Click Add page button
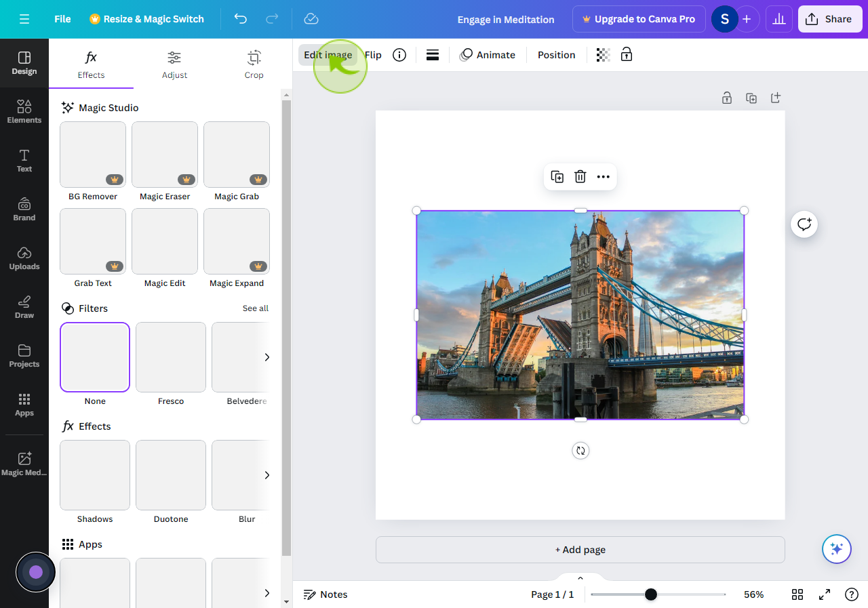 [580, 550]
